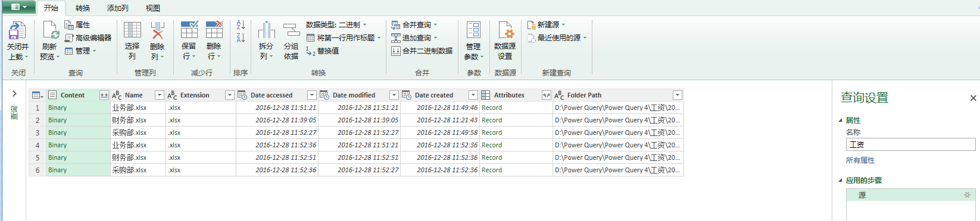This screenshot has width=980, height=221.
Task: Open the Manage (管理) query dropdown
Action: tap(80, 50)
